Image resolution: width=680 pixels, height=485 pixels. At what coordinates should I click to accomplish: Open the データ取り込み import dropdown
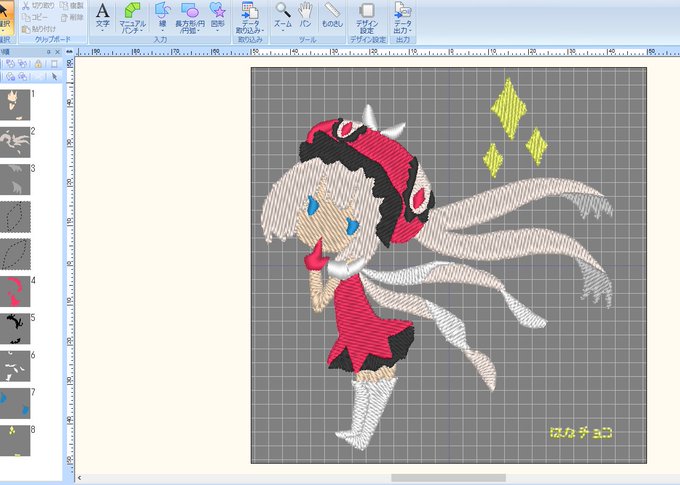click(250, 17)
